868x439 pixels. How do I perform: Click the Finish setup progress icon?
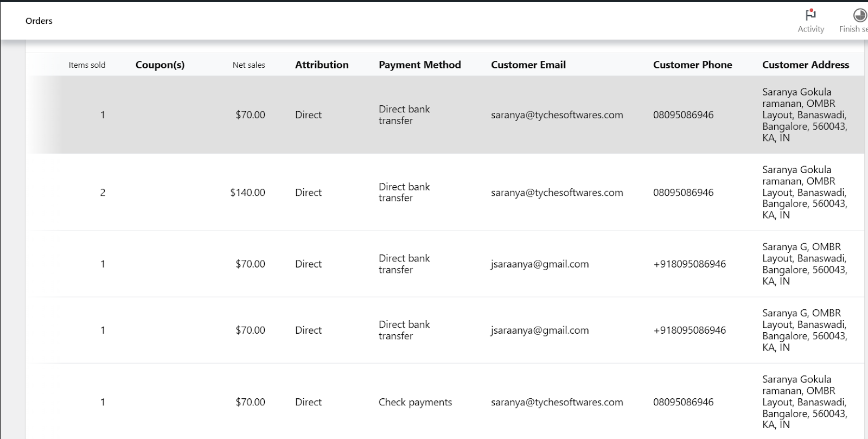point(859,15)
